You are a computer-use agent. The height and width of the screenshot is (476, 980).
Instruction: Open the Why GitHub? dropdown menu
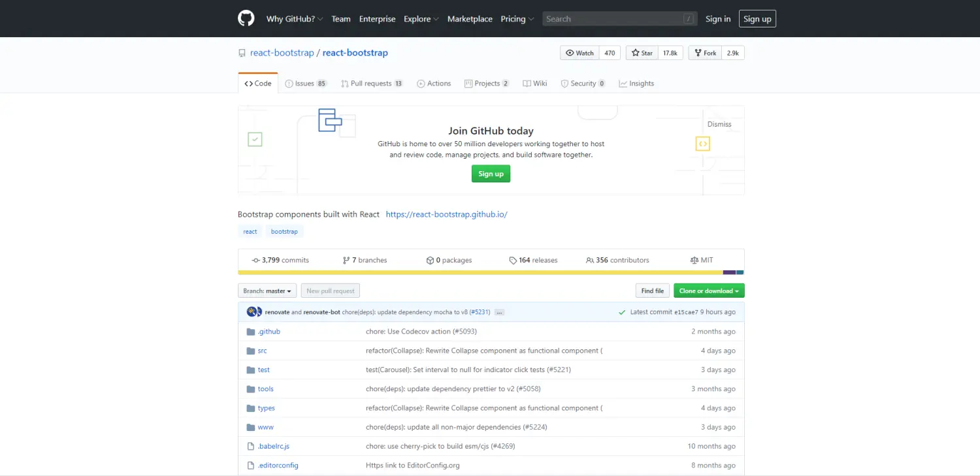coord(295,19)
